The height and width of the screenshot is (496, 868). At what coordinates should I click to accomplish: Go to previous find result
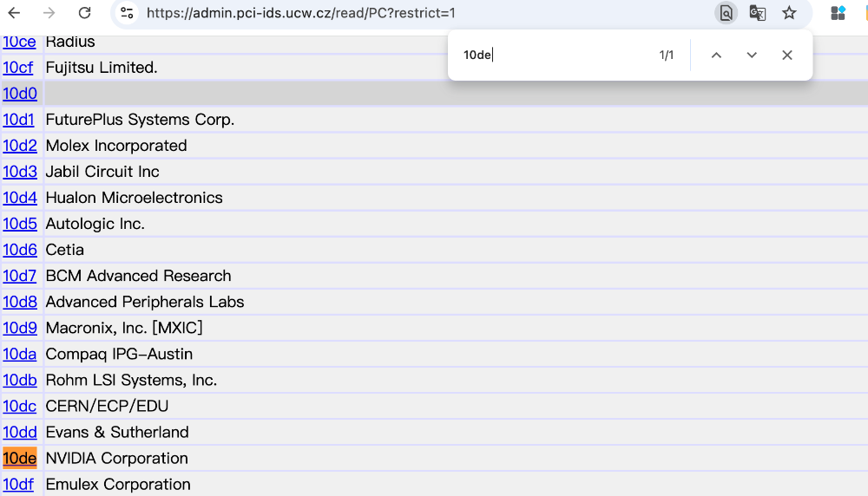click(x=716, y=55)
